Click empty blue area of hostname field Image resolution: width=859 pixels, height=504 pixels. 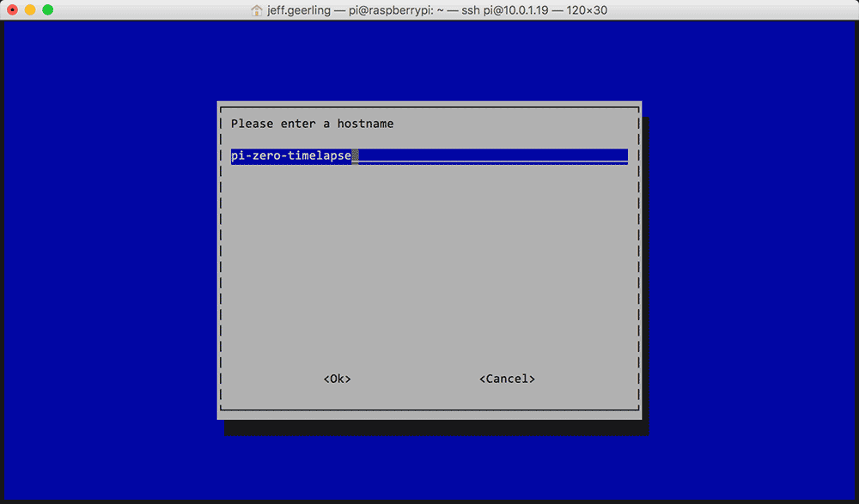click(493, 155)
